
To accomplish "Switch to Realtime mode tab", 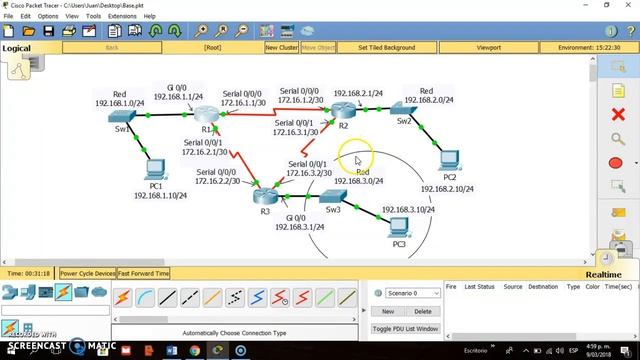I will coord(603,275).
